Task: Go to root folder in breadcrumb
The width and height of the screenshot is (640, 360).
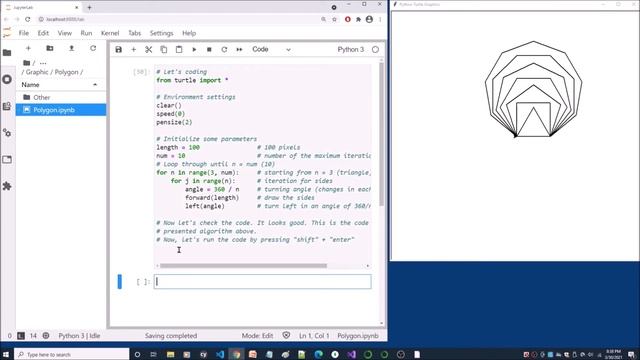Action: click(x=27, y=63)
